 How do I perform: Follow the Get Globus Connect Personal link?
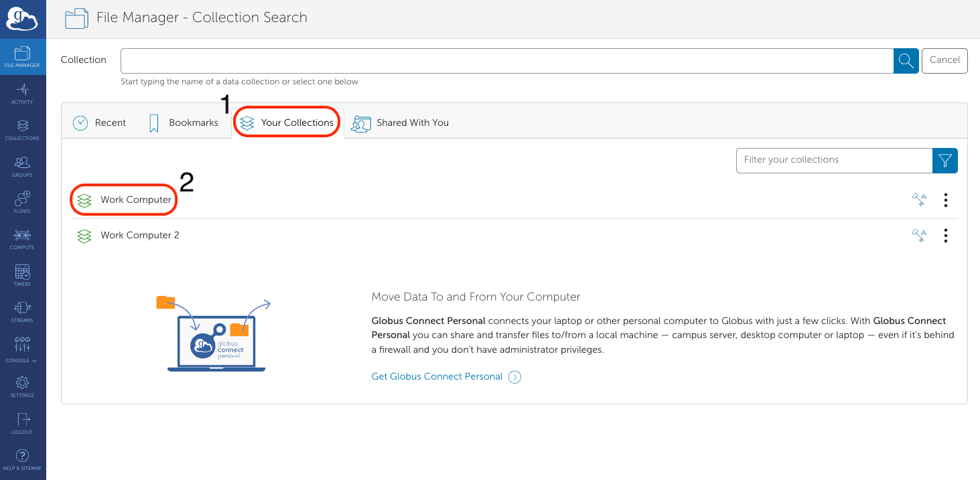437,377
